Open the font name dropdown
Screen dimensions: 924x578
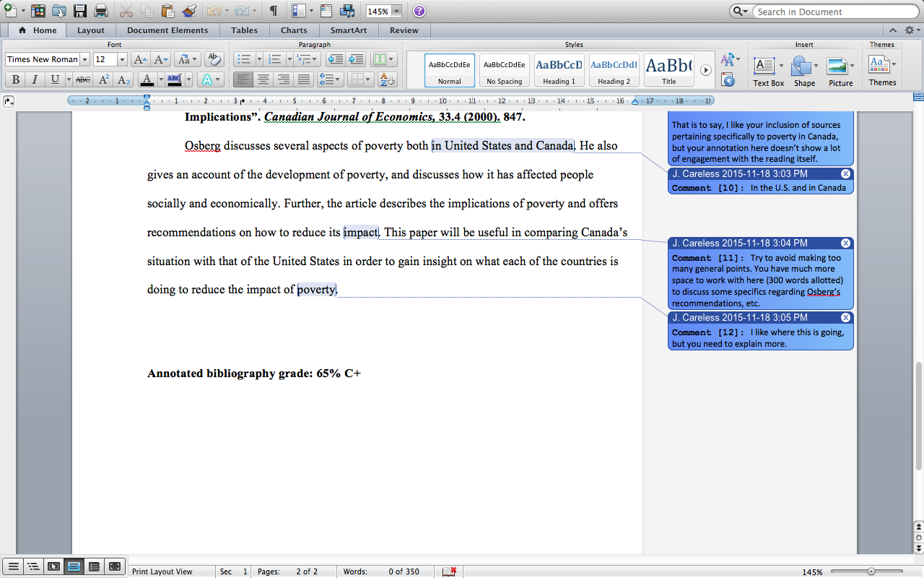pyautogui.click(x=84, y=59)
